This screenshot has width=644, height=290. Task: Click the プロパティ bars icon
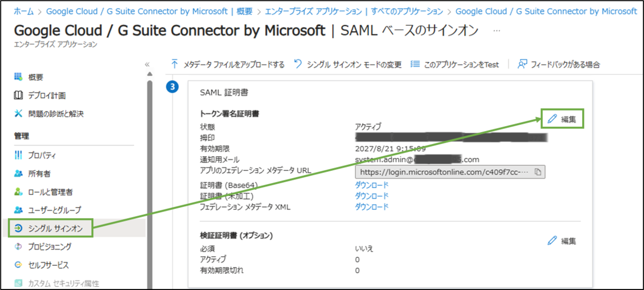(18, 156)
